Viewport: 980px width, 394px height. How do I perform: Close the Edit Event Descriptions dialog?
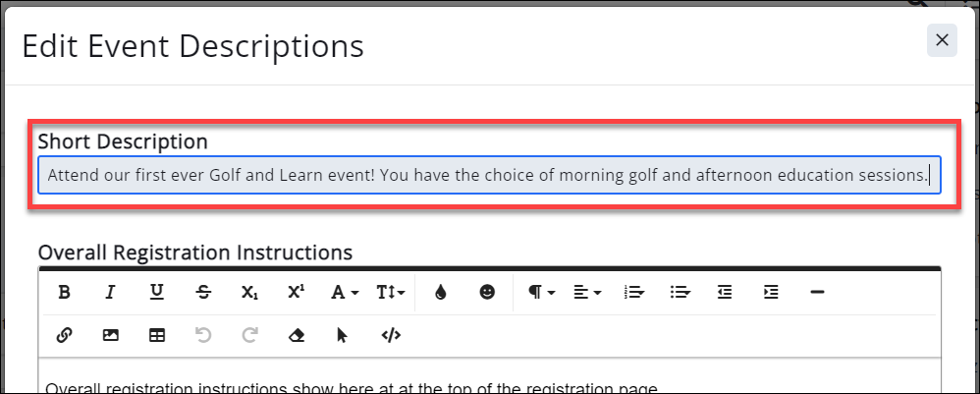tap(942, 40)
